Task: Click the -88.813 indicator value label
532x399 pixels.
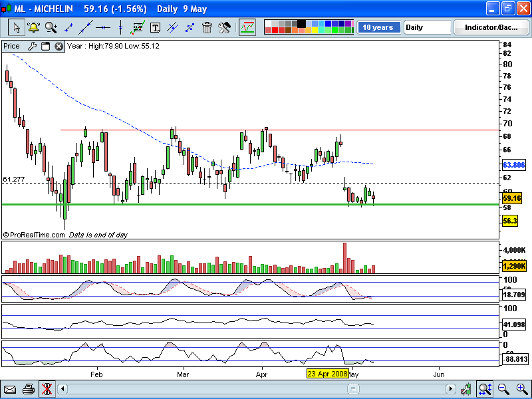Action: (515, 359)
